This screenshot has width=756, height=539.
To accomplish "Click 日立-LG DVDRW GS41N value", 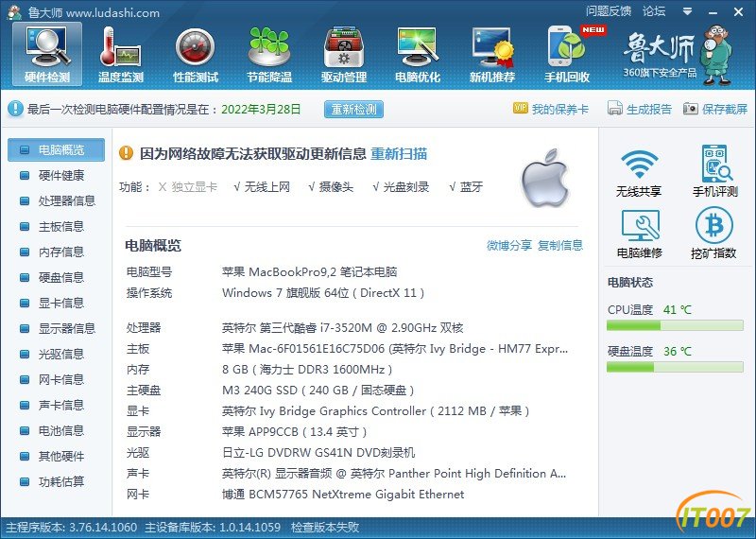I will pyautogui.click(x=318, y=453).
